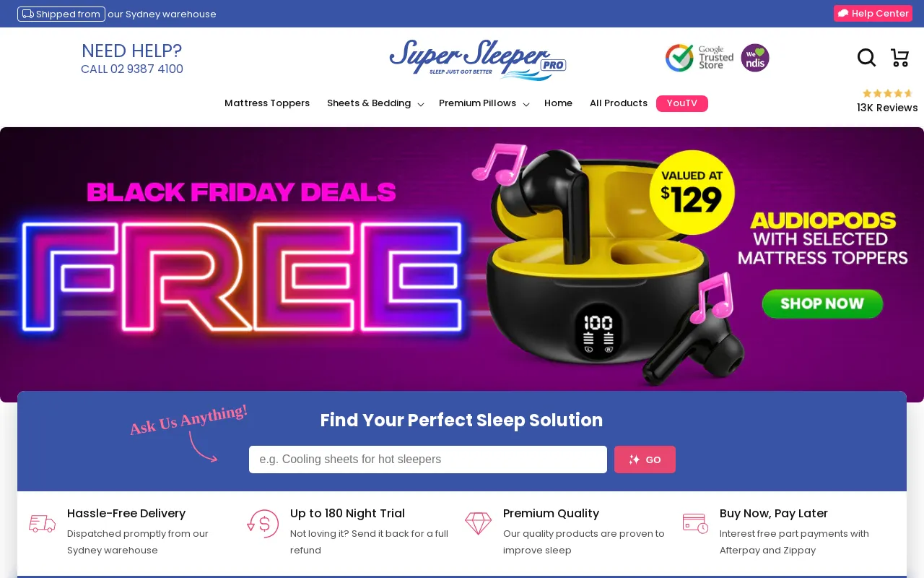
Task: Click the We love NDIS badge
Action: click(755, 58)
